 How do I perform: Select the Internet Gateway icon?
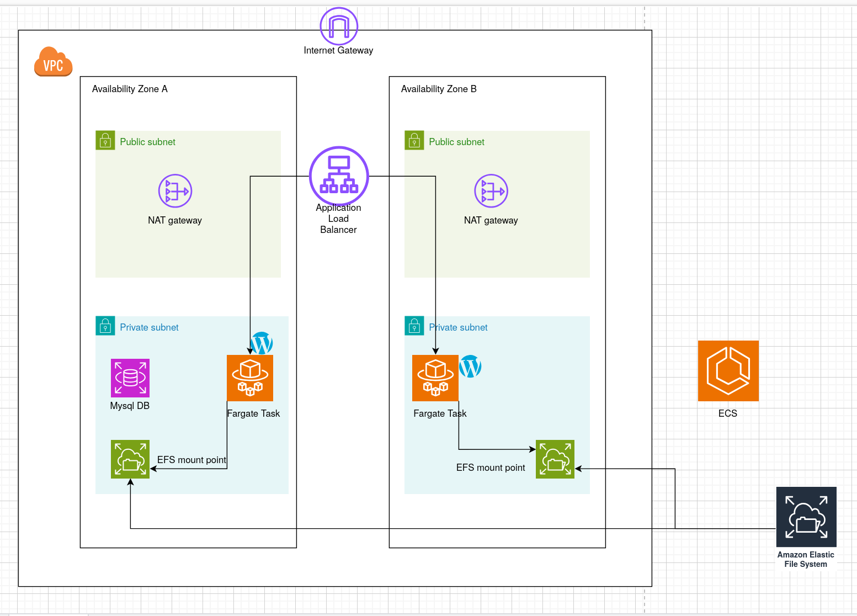pyautogui.click(x=339, y=26)
